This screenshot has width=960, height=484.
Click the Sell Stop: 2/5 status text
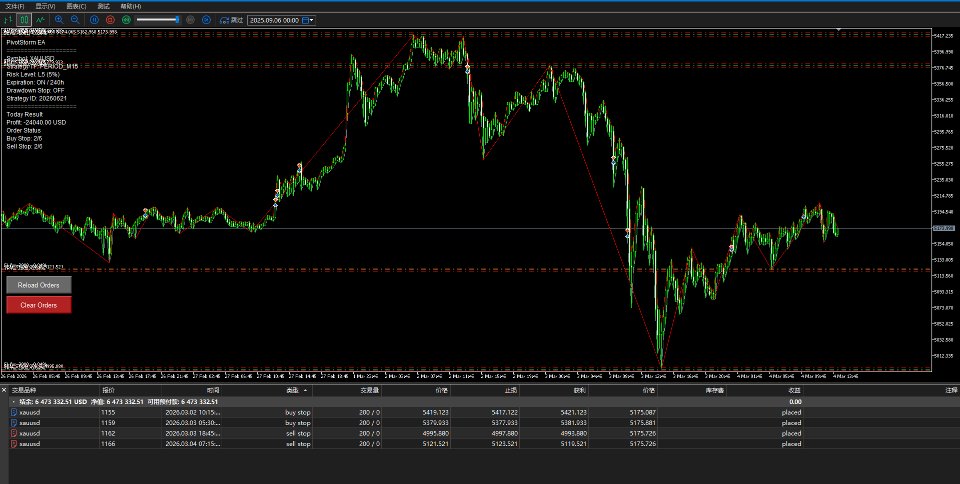click(x=24, y=146)
